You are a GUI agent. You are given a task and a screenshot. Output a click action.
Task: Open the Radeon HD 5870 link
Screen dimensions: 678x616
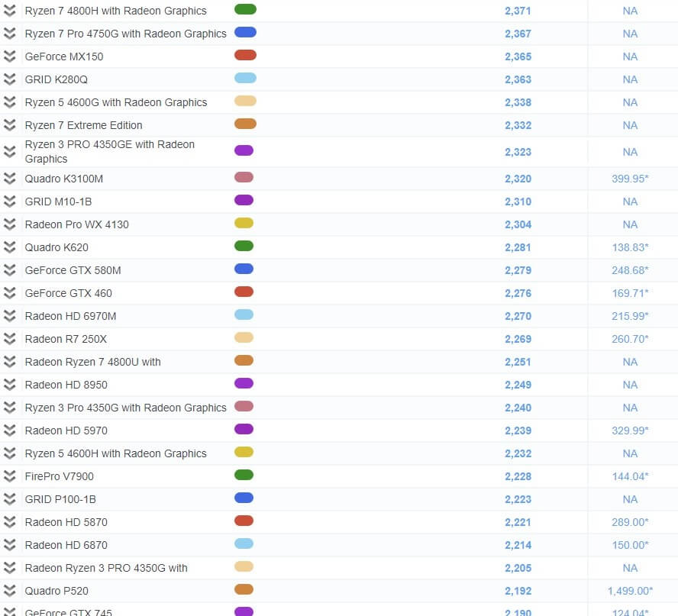(66, 522)
